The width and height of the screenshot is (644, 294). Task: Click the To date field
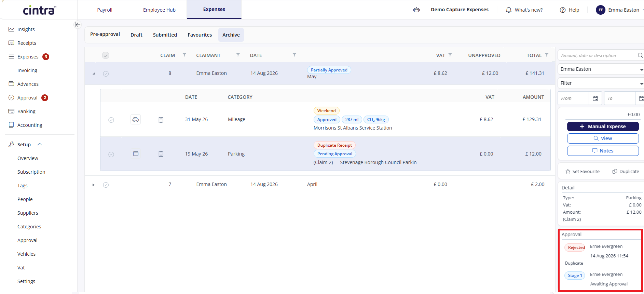[x=620, y=98]
